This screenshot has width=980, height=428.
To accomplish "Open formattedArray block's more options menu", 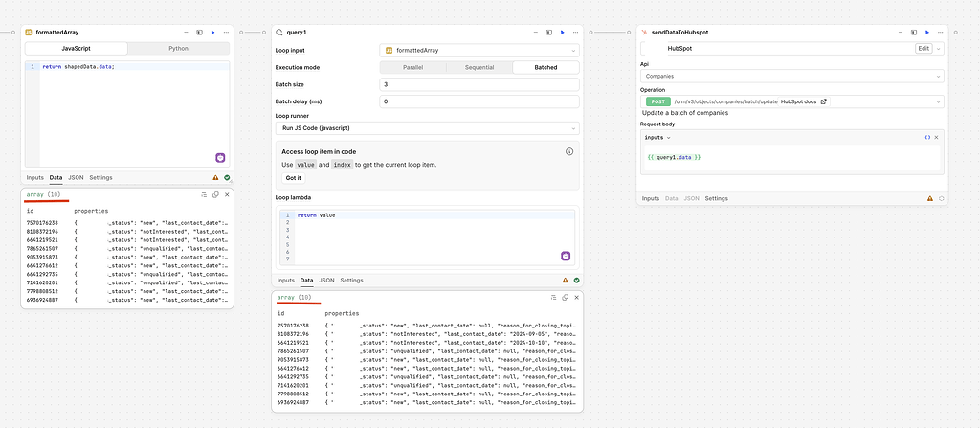I will coord(226,32).
